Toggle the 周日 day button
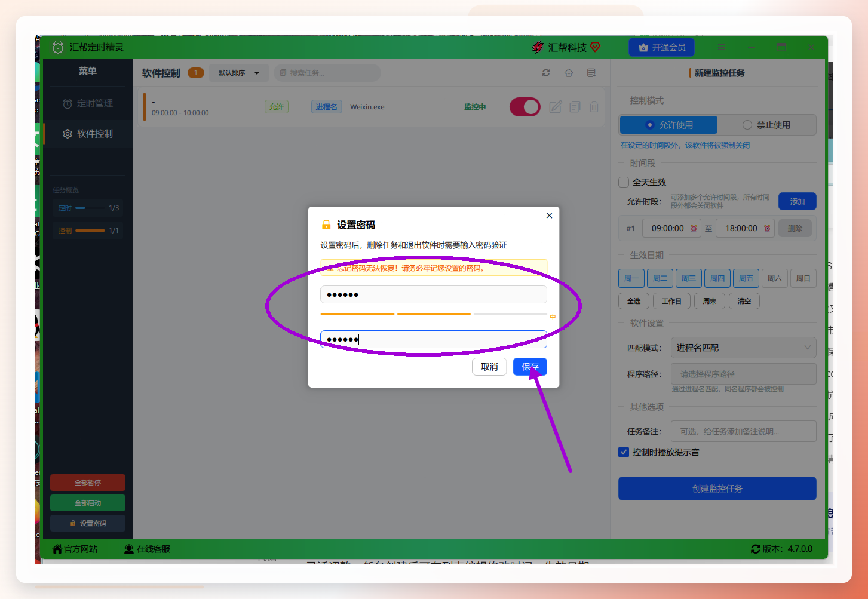The image size is (868, 599). (803, 278)
